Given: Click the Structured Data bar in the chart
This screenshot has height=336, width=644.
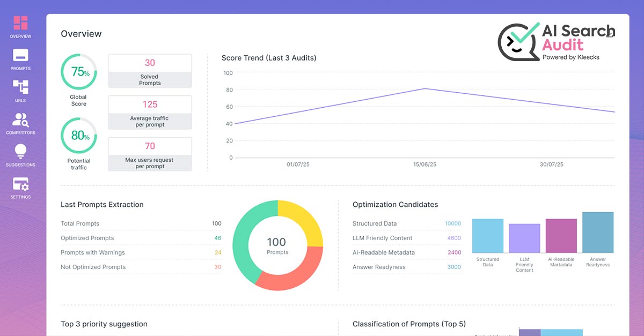Looking at the screenshot, I should click(x=487, y=233).
